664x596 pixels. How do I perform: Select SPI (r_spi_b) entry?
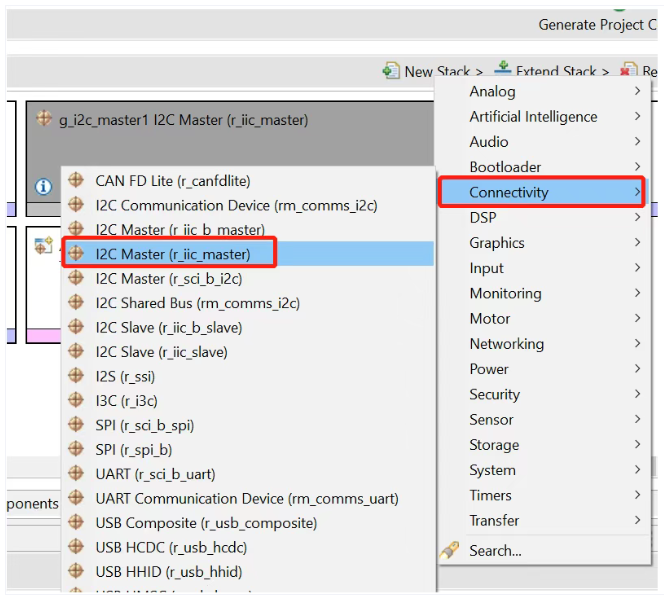[x=248, y=449]
